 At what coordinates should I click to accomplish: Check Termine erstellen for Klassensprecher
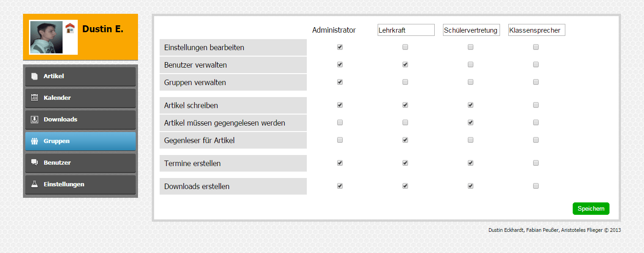536,163
